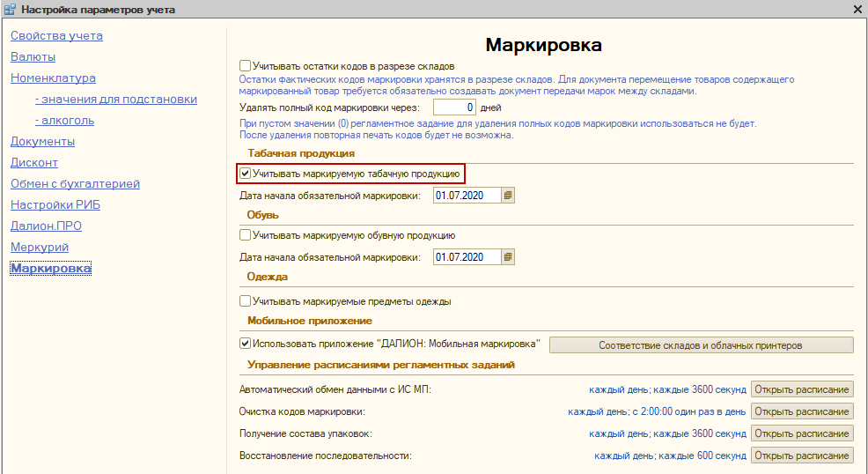Go to 'Обмен с бухгалтерией' section
This screenshot has width=868, height=474.
76,183
